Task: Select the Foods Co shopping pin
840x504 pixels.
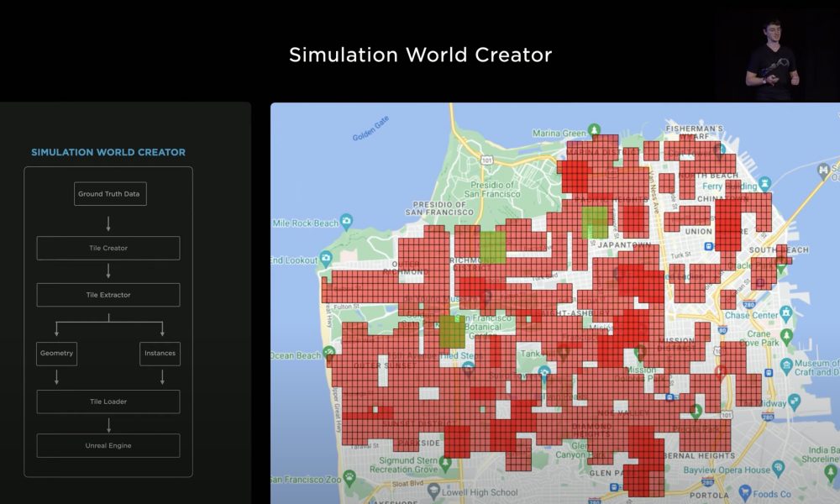Action: [744, 491]
